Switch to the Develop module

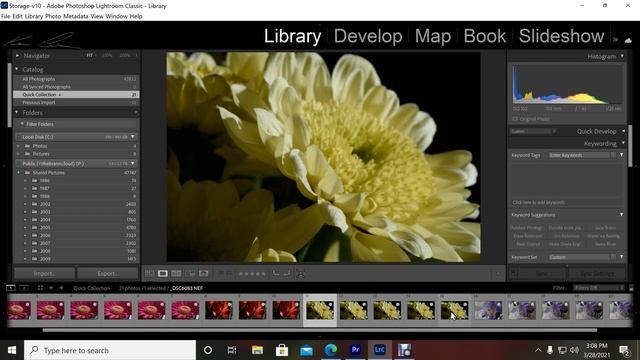point(368,36)
